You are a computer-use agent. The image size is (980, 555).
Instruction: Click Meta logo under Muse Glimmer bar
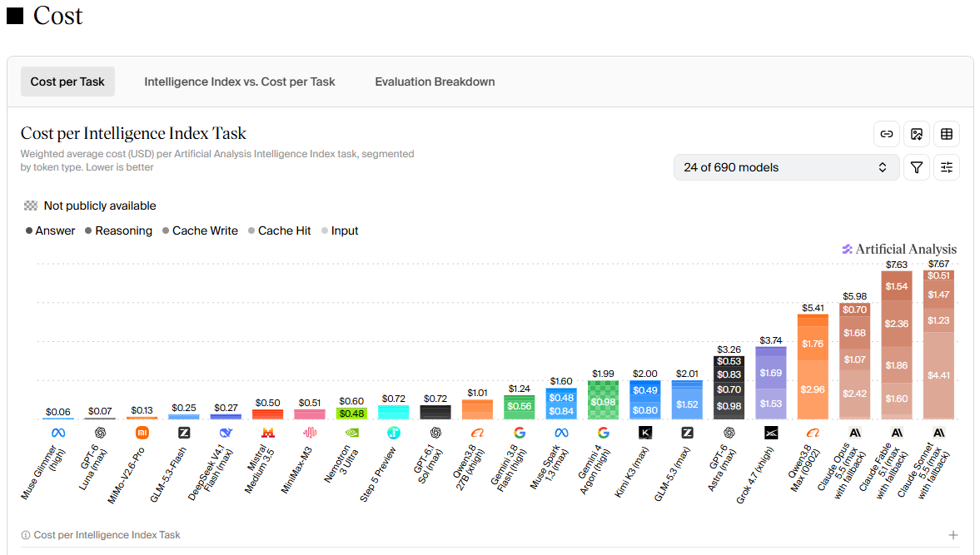[x=58, y=433]
